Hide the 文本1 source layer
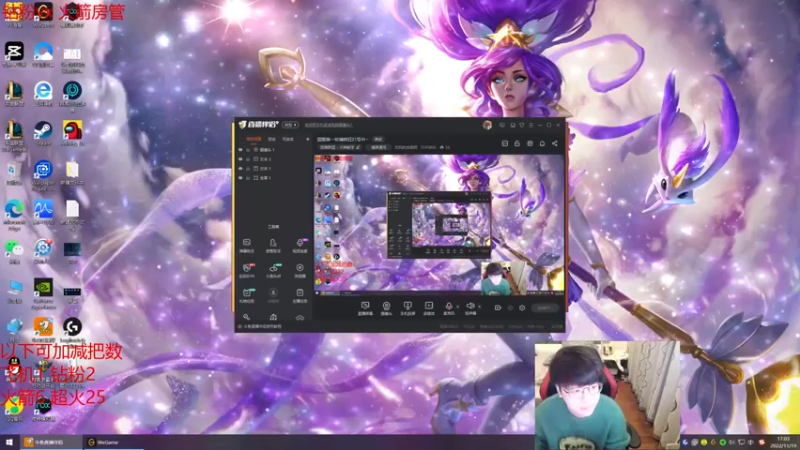This screenshot has width=800, height=450. [x=241, y=168]
